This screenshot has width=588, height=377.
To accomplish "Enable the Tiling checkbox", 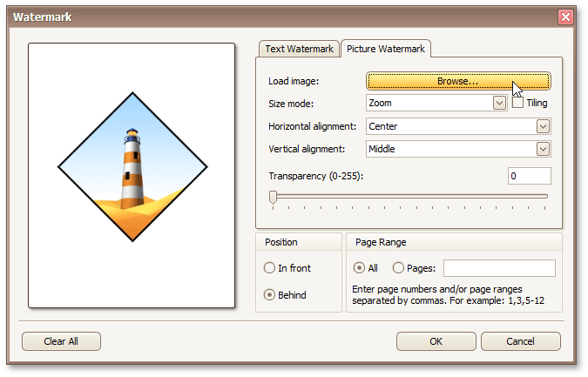I will (x=518, y=103).
